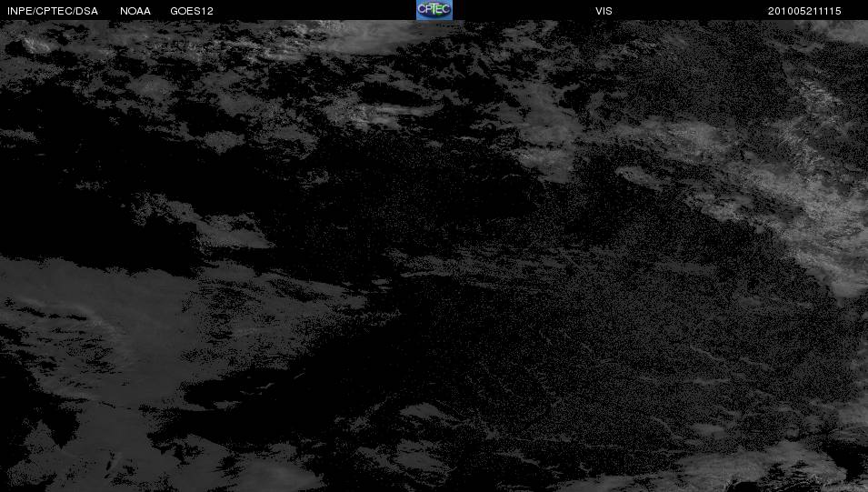Select the GOES12 satellite label
Screen dimensions: 868x492
pos(192,11)
